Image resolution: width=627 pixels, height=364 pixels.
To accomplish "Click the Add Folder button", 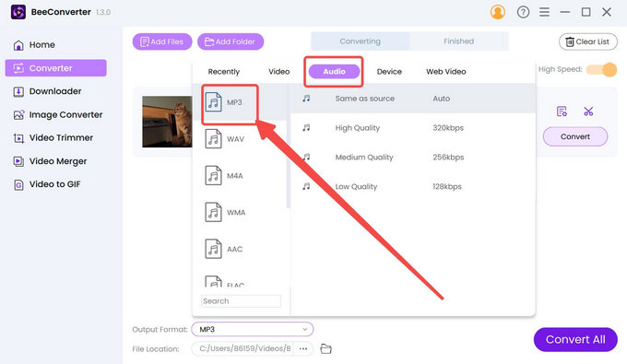I will pos(231,41).
